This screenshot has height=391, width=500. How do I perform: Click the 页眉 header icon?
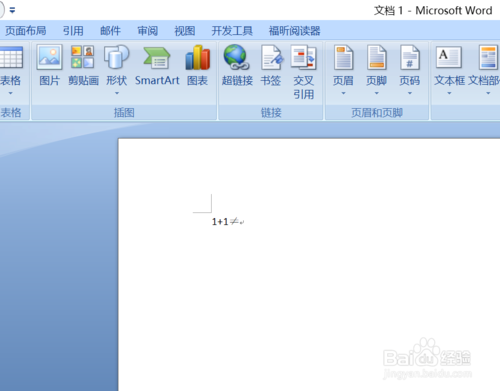[x=343, y=57]
